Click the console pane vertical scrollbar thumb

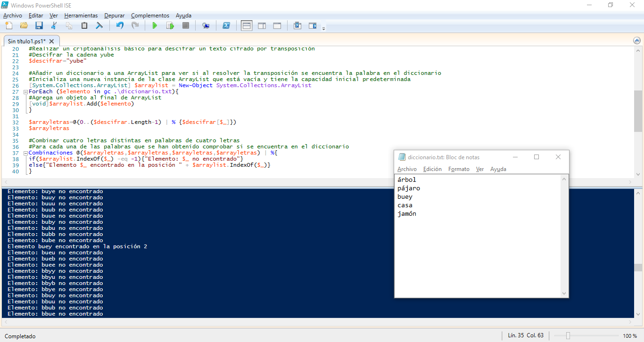click(x=637, y=268)
